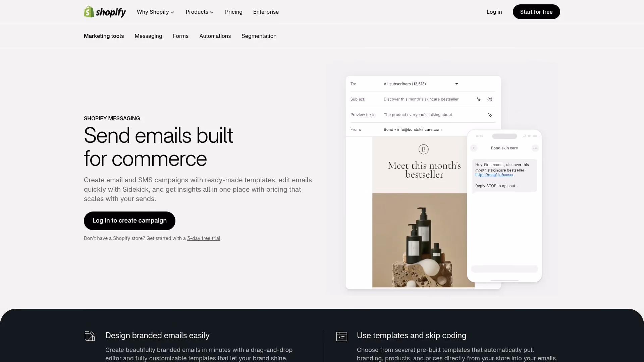The width and height of the screenshot is (644, 362).
Task: Click the Start for free button
Action: (536, 12)
